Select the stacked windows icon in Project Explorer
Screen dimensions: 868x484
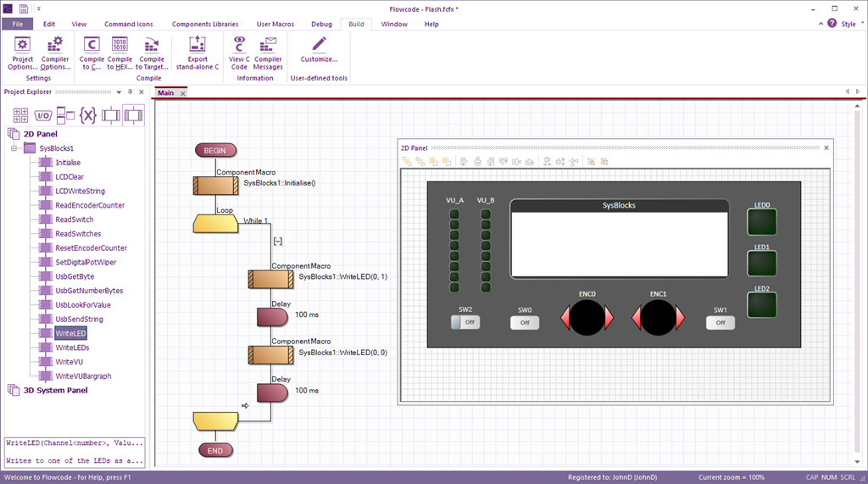(65, 114)
